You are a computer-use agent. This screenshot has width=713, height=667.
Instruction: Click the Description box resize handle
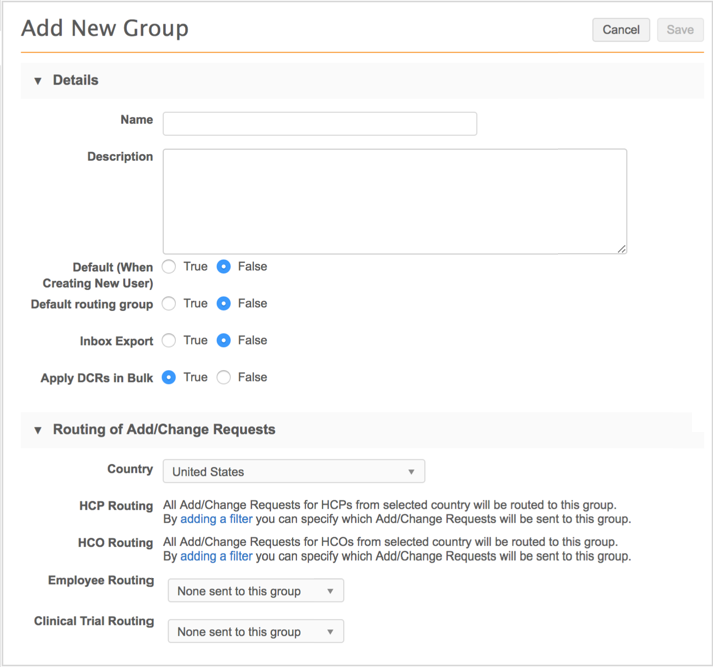pyautogui.click(x=621, y=248)
